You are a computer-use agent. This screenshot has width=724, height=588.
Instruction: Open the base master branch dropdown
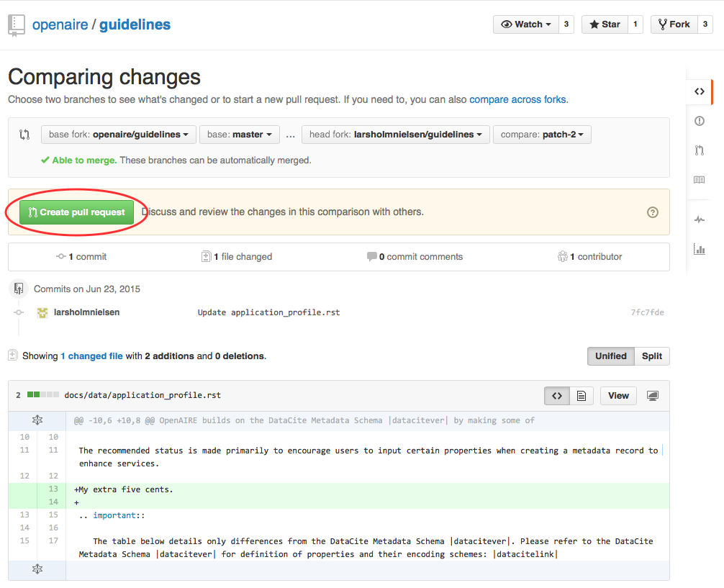click(239, 135)
